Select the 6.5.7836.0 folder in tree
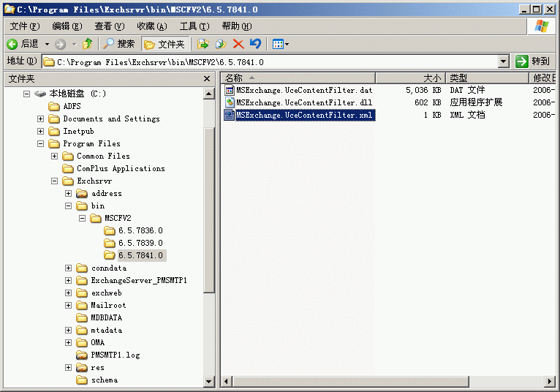560x392 pixels. (x=140, y=230)
